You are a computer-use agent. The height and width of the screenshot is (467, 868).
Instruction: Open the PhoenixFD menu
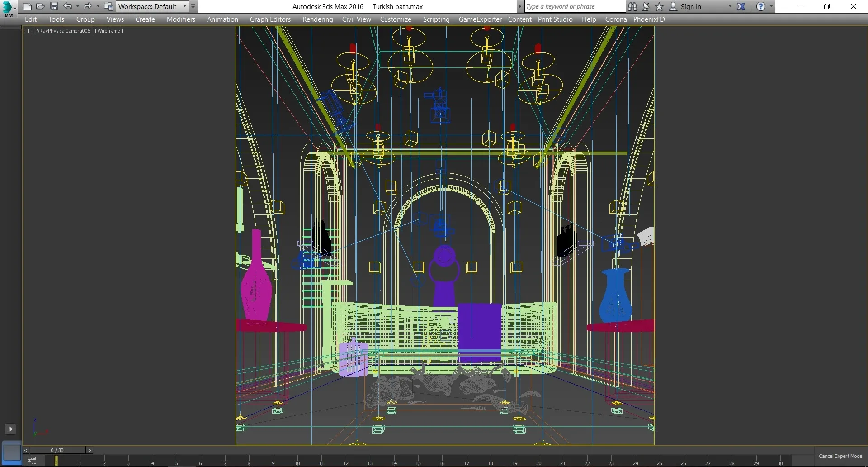coord(649,19)
